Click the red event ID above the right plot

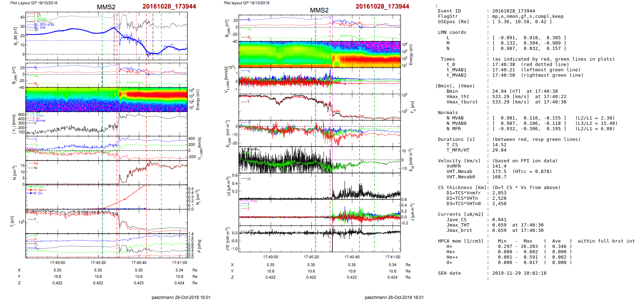pos(382,6)
